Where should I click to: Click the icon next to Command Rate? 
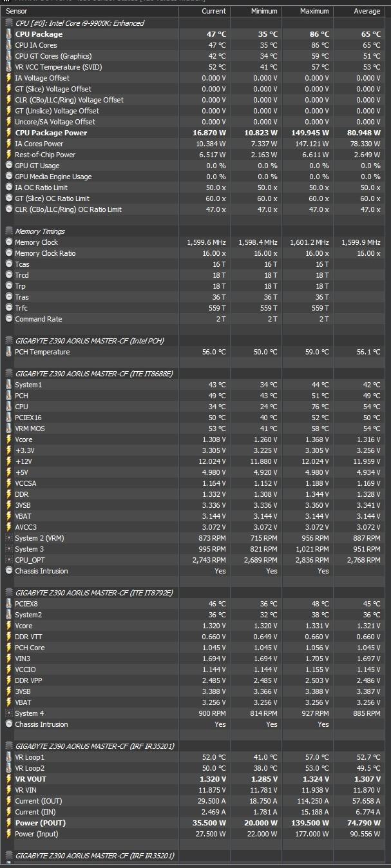[x=8, y=319]
